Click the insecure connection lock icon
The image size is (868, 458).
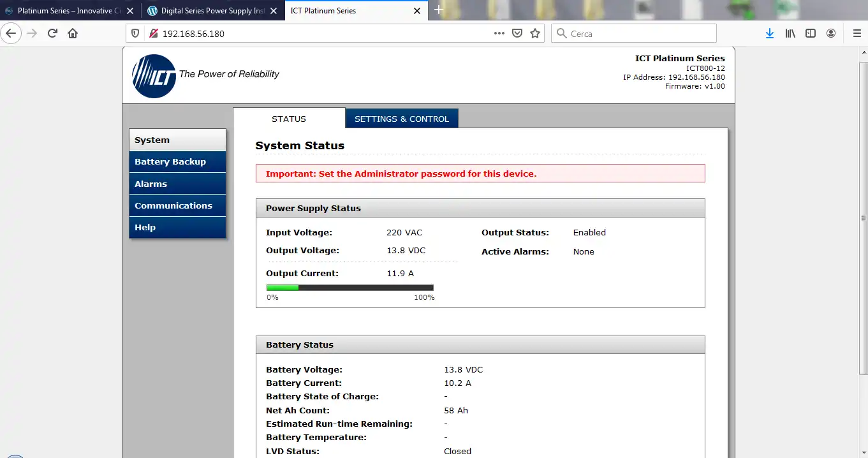click(153, 33)
